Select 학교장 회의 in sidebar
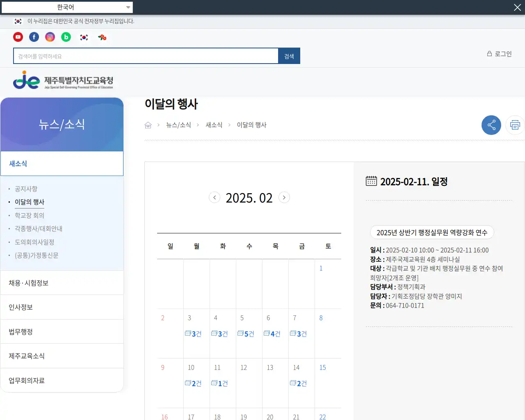Screen dimensions: 525x420 30,215
